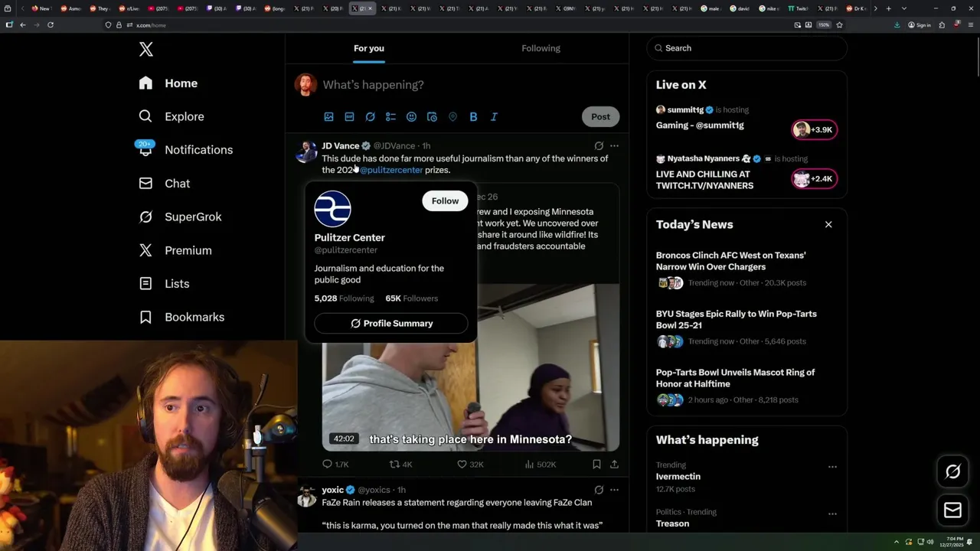
Task: Click the Post button
Action: [x=600, y=117]
